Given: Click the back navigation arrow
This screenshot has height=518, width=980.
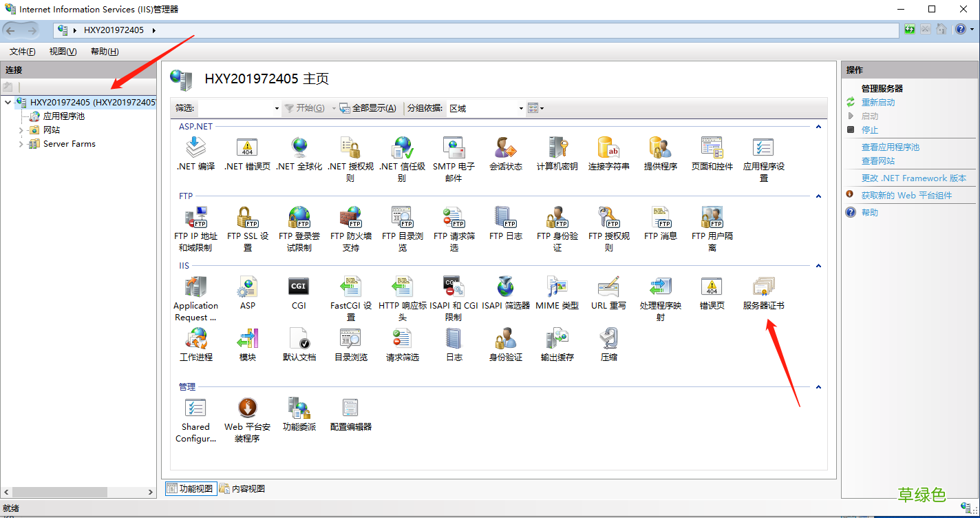Looking at the screenshot, I should tap(11, 30).
